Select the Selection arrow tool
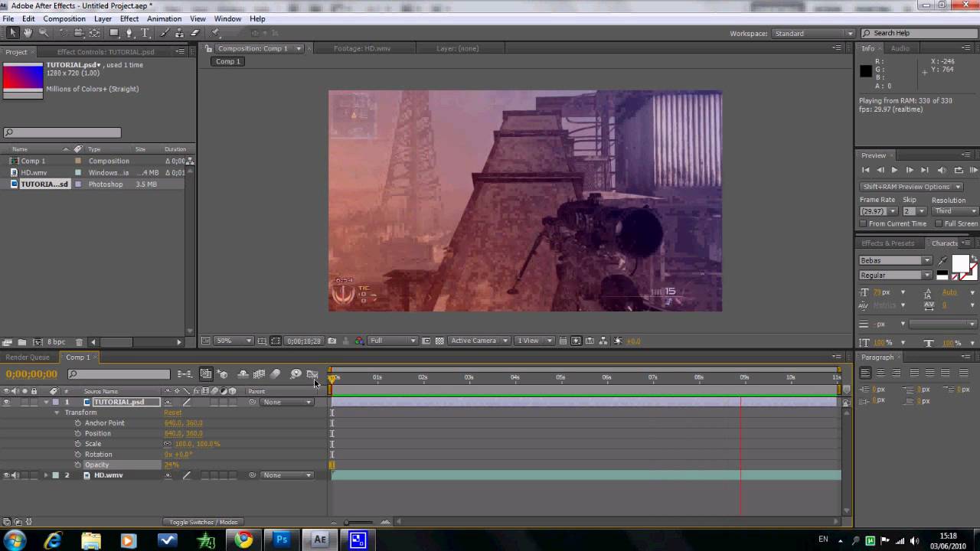This screenshot has height=551, width=980. (x=12, y=33)
